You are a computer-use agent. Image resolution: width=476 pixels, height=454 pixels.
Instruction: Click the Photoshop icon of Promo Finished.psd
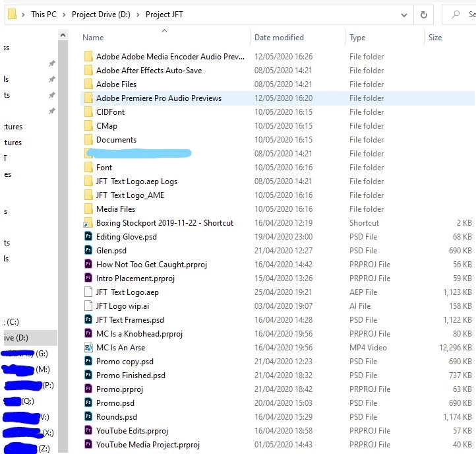pyautogui.click(x=88, y=375)
